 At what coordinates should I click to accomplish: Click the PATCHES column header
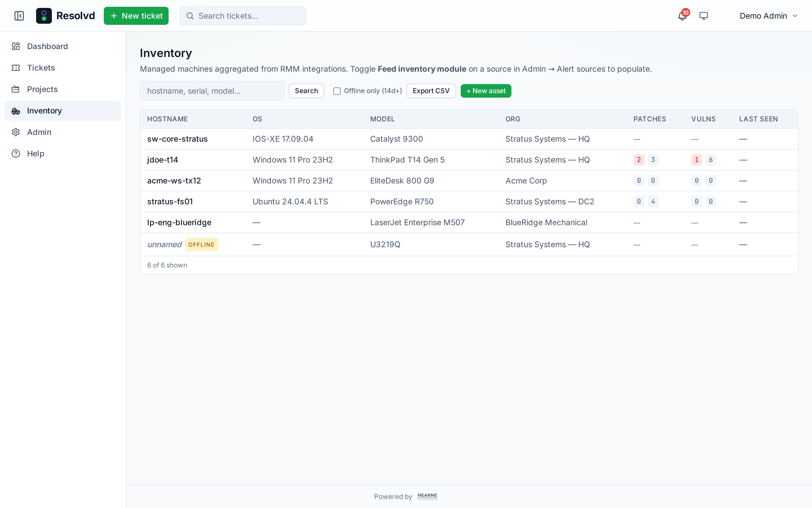coord(650,119)
